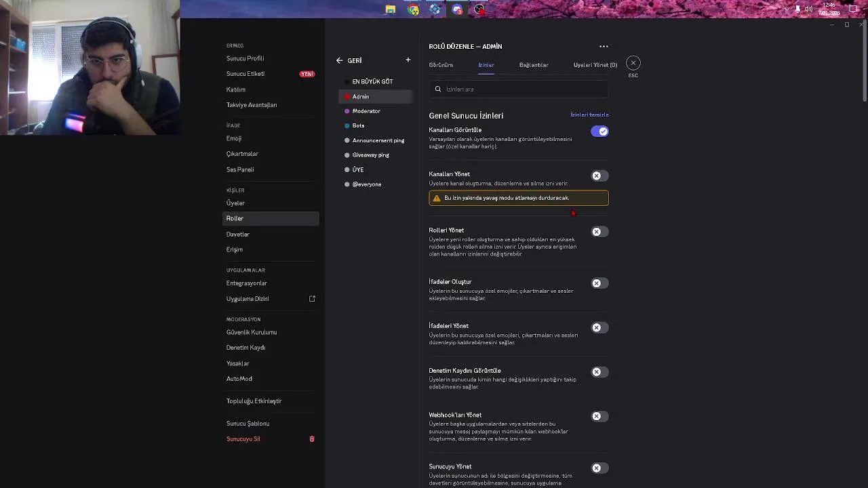Add a new role with plus icon
The height and width of the screenshot is (488, 868).
408,60
